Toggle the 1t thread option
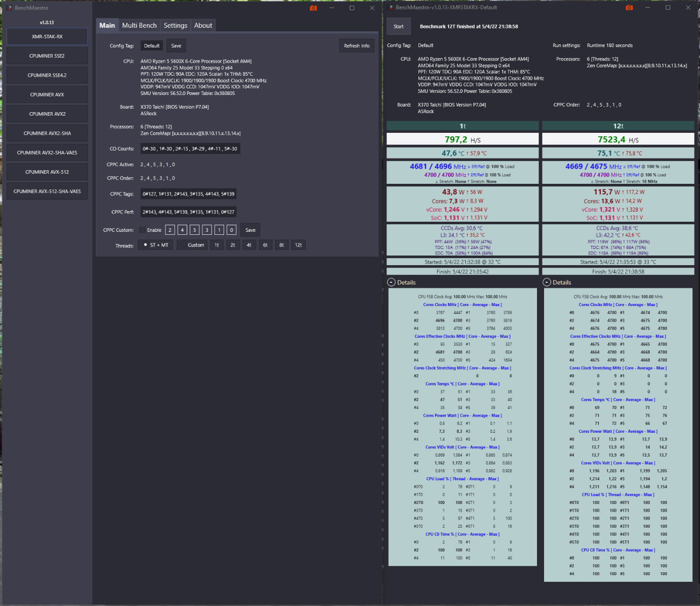 (x=217, y=245)
